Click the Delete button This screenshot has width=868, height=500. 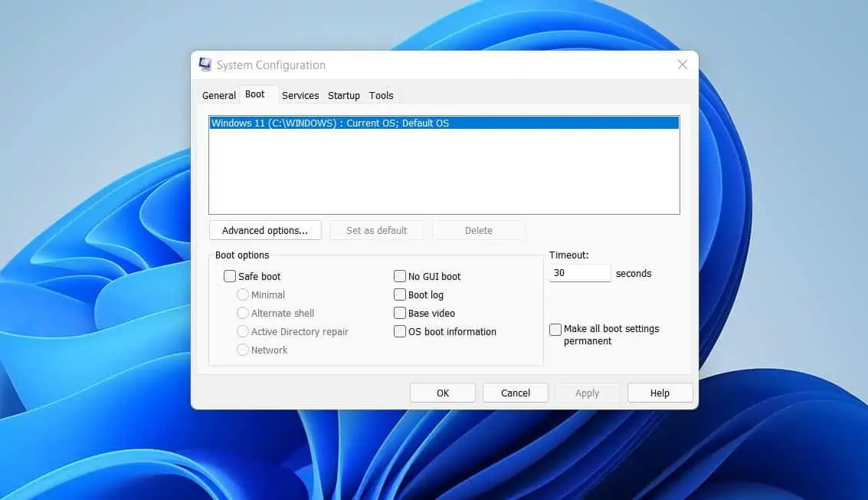coord(479,231)
